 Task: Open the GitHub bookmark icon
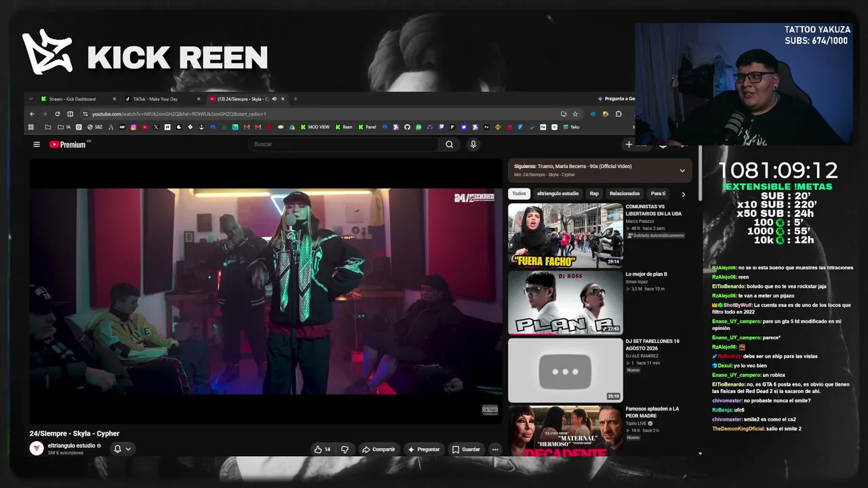[x=408, y=127]
